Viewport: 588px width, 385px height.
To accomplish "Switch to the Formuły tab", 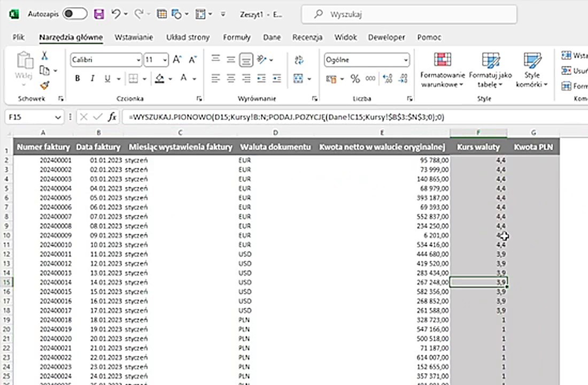I will (x=236, y=37).
